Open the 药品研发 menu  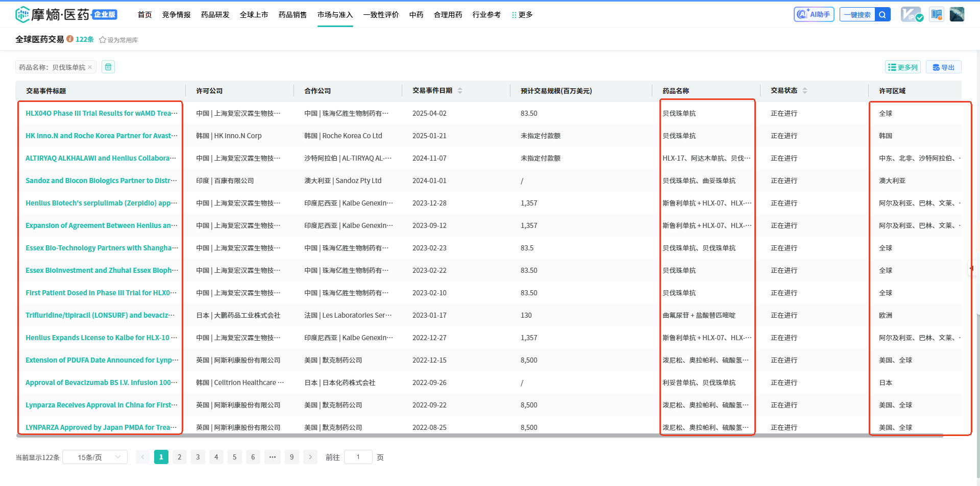[x=215, y=15]
